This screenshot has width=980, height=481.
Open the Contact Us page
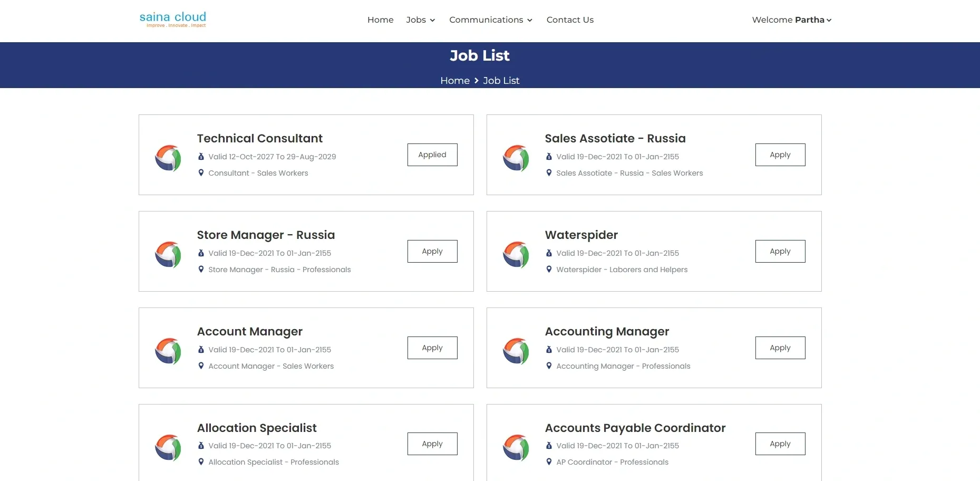(x=570, y=20)
